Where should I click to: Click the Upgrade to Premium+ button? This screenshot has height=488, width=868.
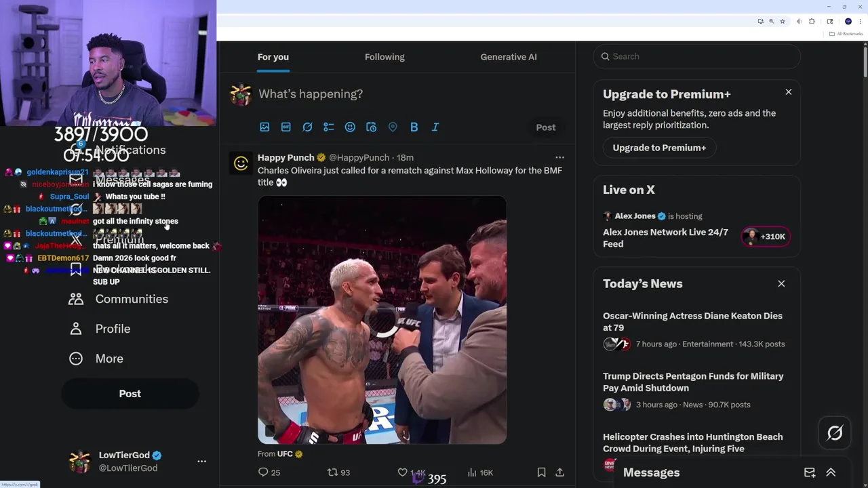tap(659, 148)
